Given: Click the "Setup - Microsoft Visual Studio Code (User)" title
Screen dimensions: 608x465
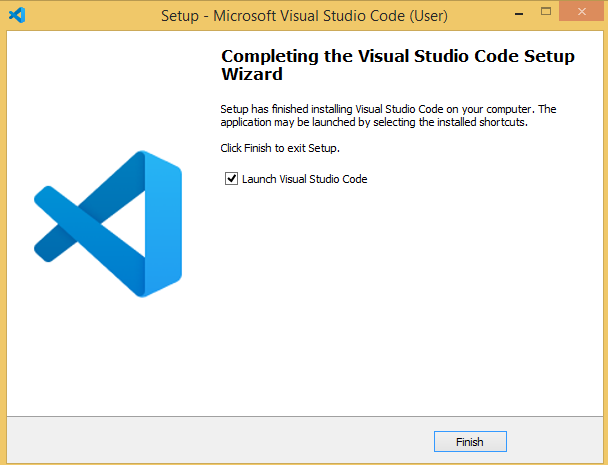Looking at the screenshot, I should click(x=304, y=16).
